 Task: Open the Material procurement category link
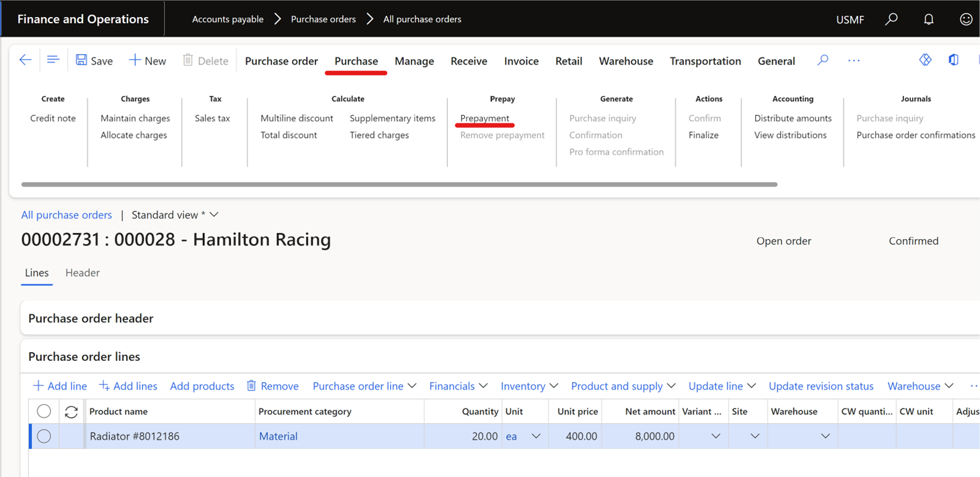pos(278,436)
